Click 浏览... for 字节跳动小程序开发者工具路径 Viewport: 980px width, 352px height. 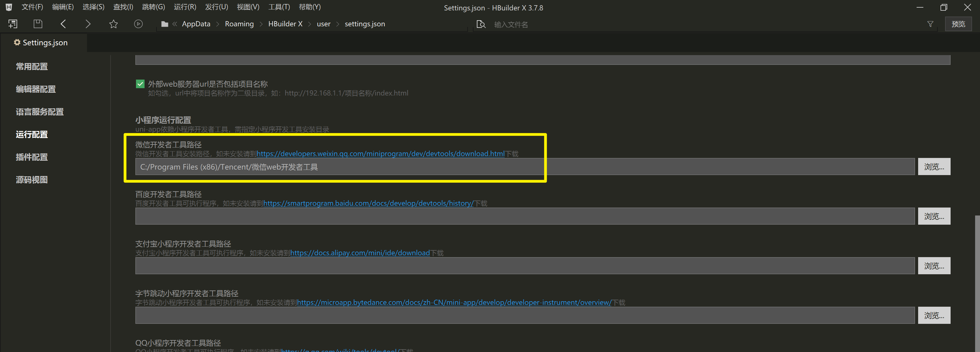tap(934, 316)
